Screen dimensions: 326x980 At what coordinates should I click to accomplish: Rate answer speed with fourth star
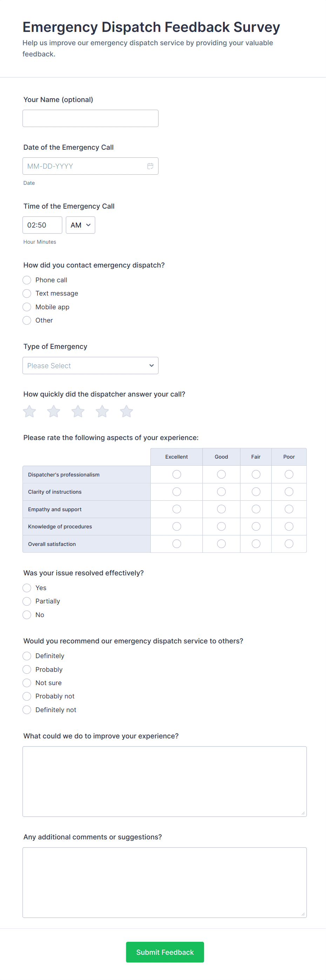tap(102, 411)
